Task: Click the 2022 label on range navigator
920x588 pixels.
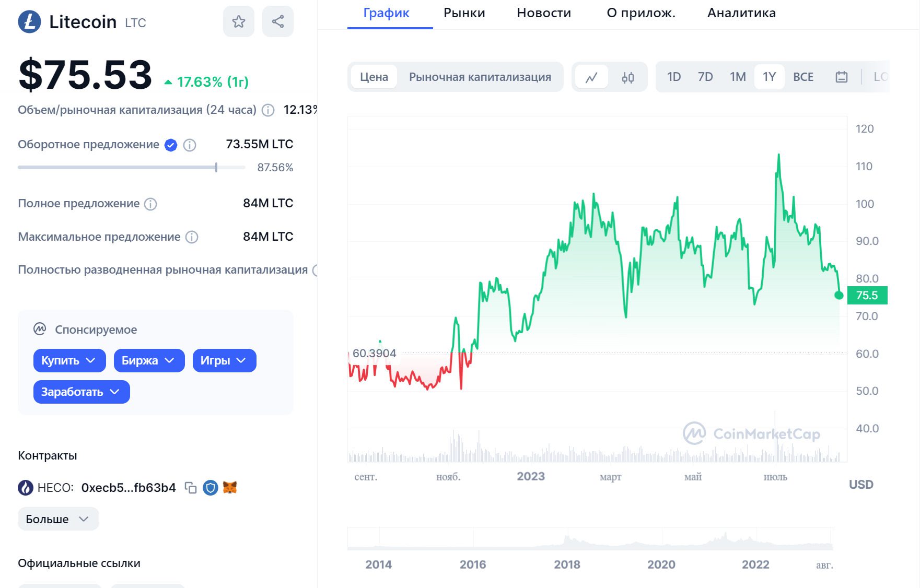Action: point(755,565)
